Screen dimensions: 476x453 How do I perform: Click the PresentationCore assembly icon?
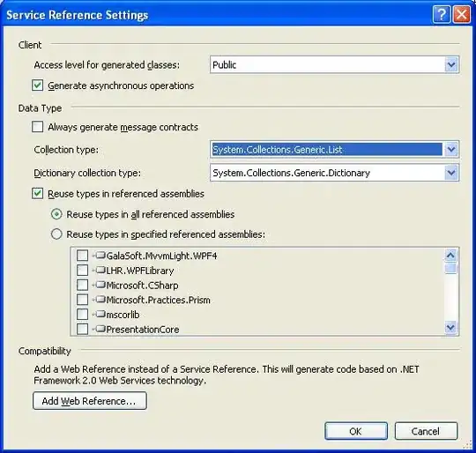(x=100, y=329)
